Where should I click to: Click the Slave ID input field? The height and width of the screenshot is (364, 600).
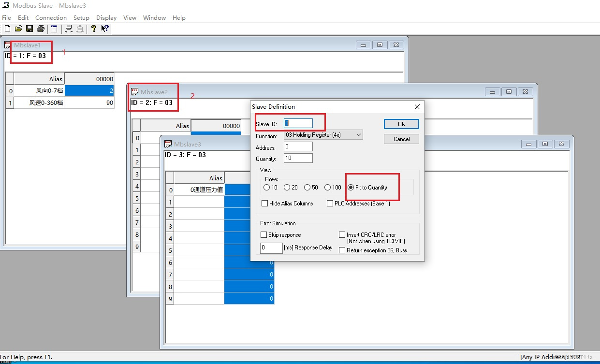[298, 124]
